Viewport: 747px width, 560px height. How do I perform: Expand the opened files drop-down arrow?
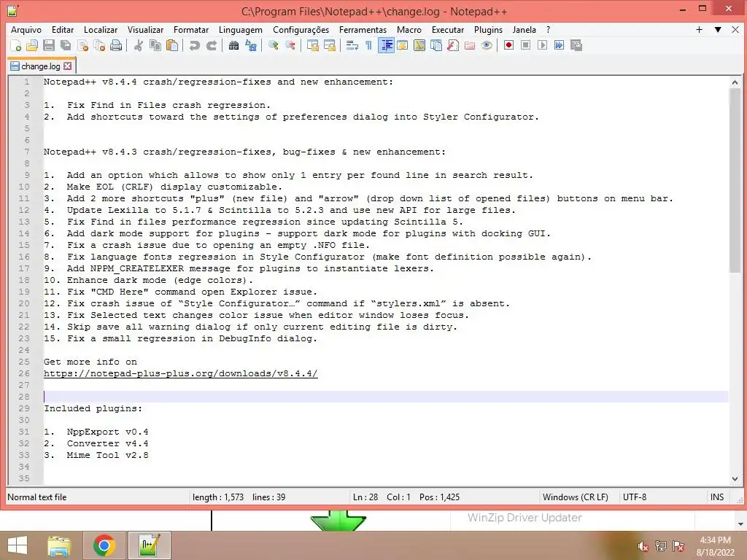pos(718,29)
